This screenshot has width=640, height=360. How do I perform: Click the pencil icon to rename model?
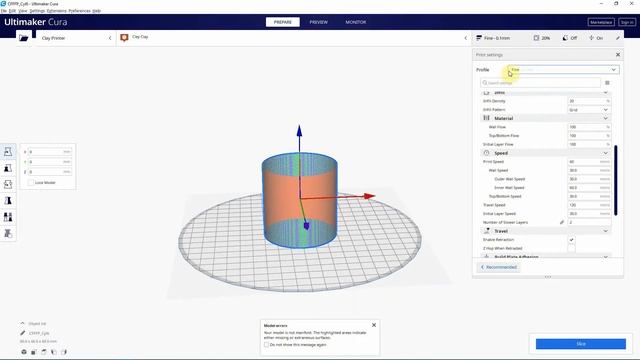pyautogui.click(x=23, y=333)
